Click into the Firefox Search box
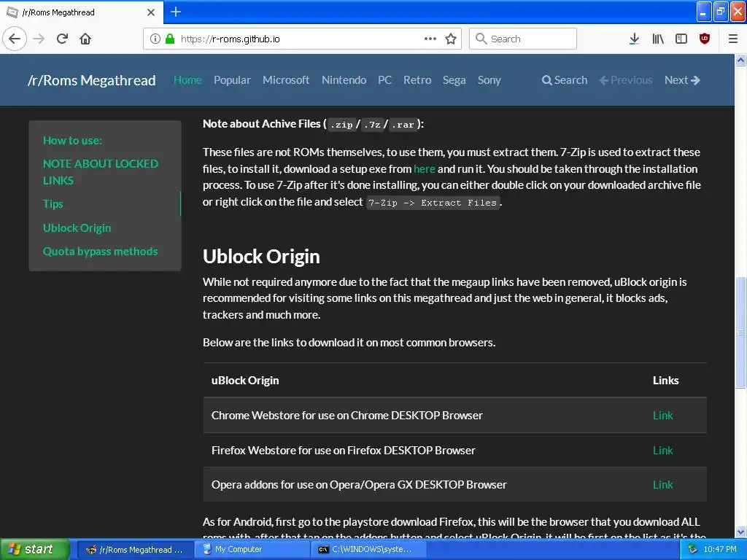747x560 pixels. point(522,39)
